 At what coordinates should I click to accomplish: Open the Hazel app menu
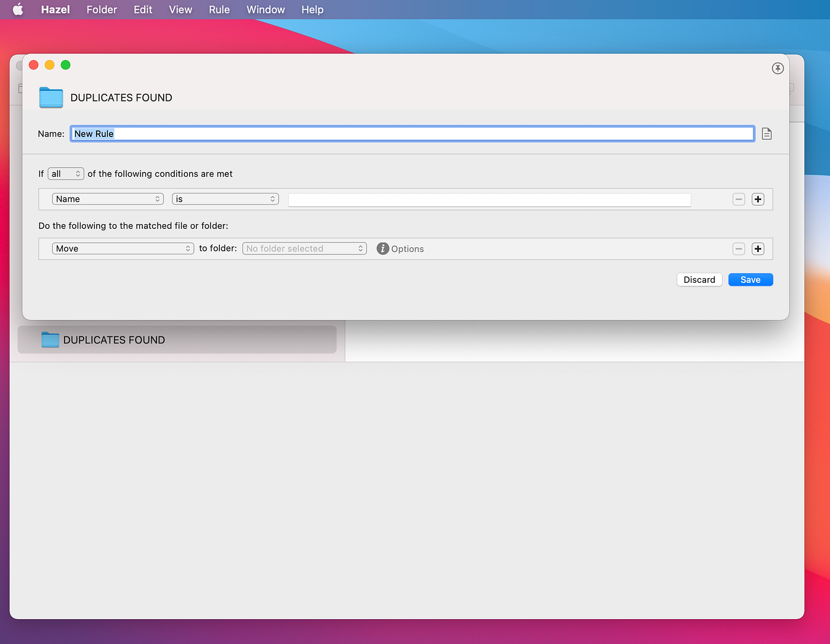55,9
